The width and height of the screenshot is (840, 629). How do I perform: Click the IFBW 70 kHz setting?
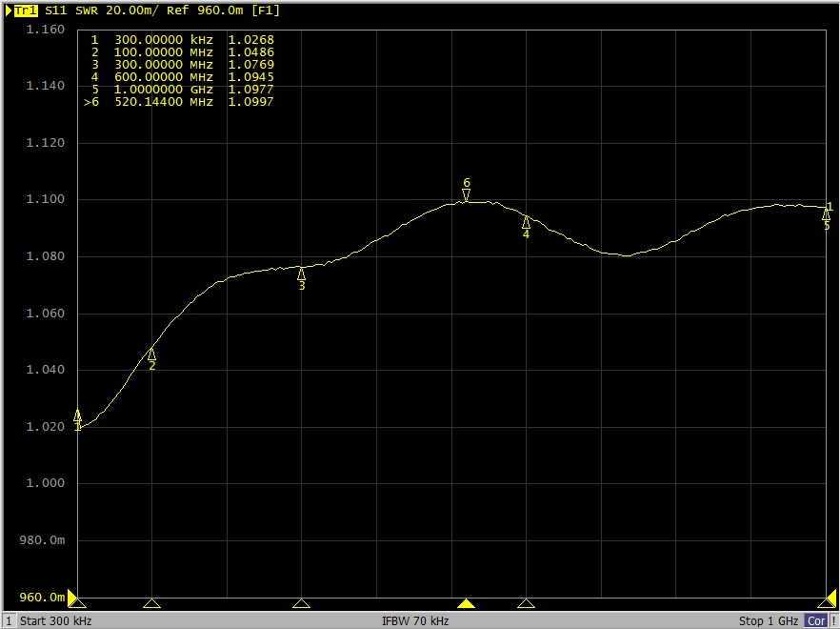pos(415,621)
